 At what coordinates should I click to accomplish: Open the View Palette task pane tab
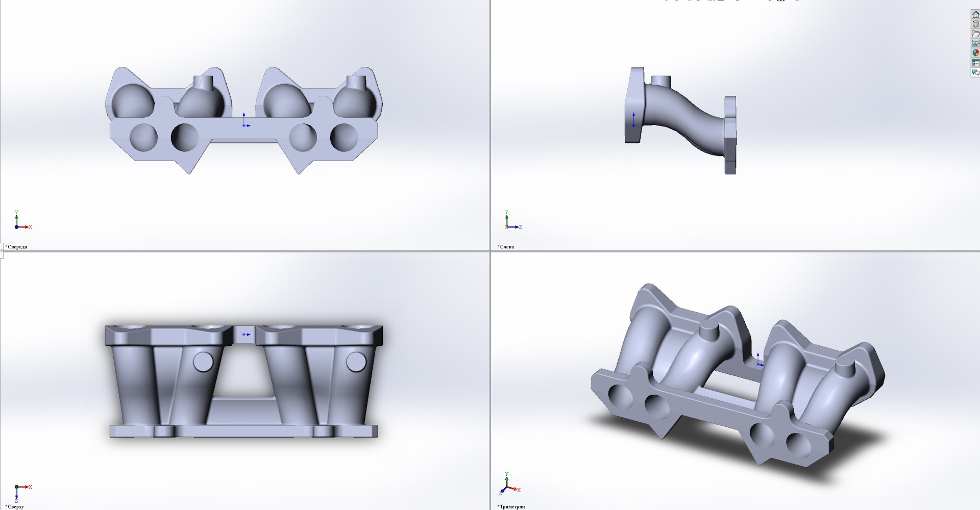[975, 43]
